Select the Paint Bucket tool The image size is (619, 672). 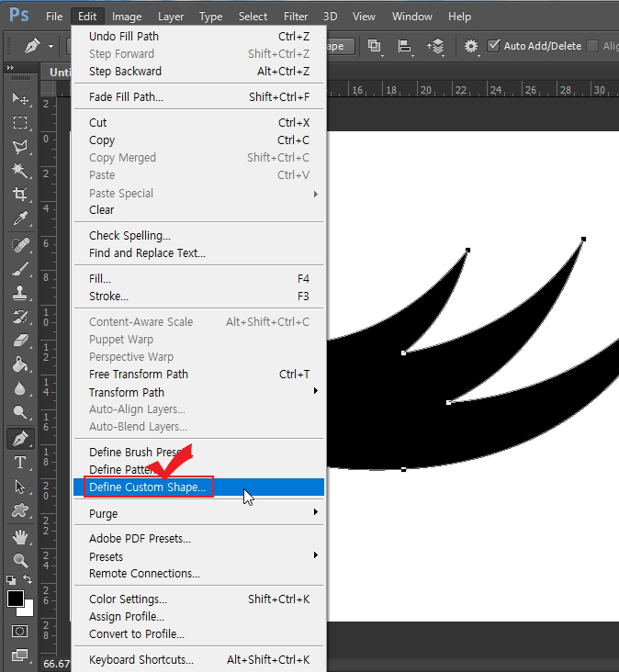point(19,364)
